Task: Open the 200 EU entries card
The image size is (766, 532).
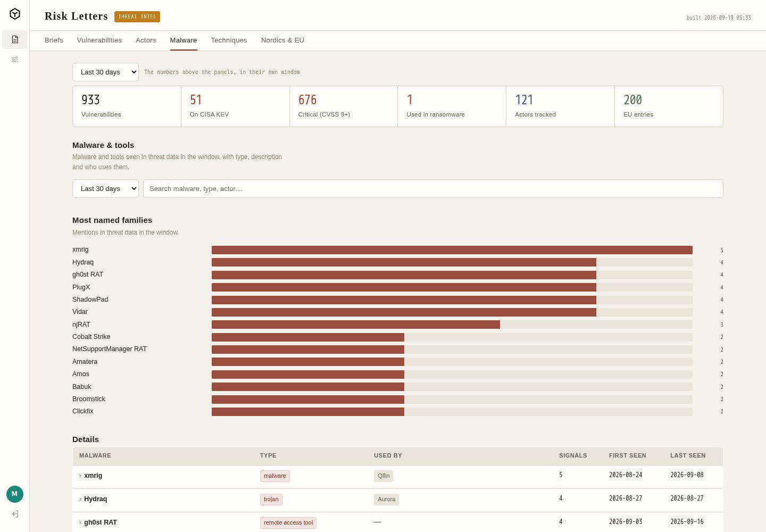Action: click(669, 106)
